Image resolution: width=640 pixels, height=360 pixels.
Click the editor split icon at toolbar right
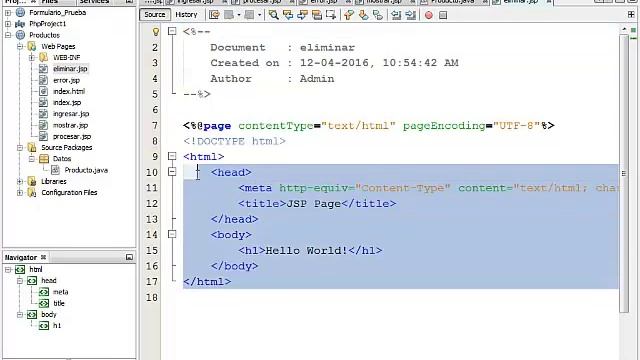631,15
